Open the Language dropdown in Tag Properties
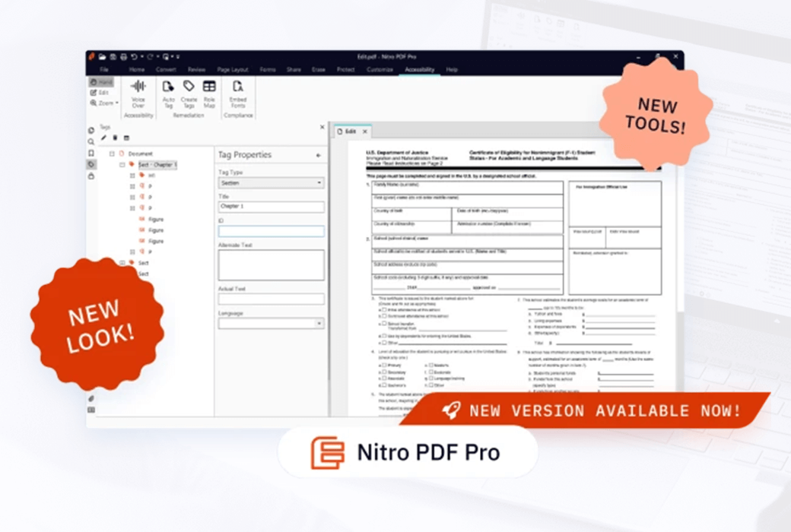Viewport: 791px width, 532px height. pyautogui.click(x=270, y=323)
